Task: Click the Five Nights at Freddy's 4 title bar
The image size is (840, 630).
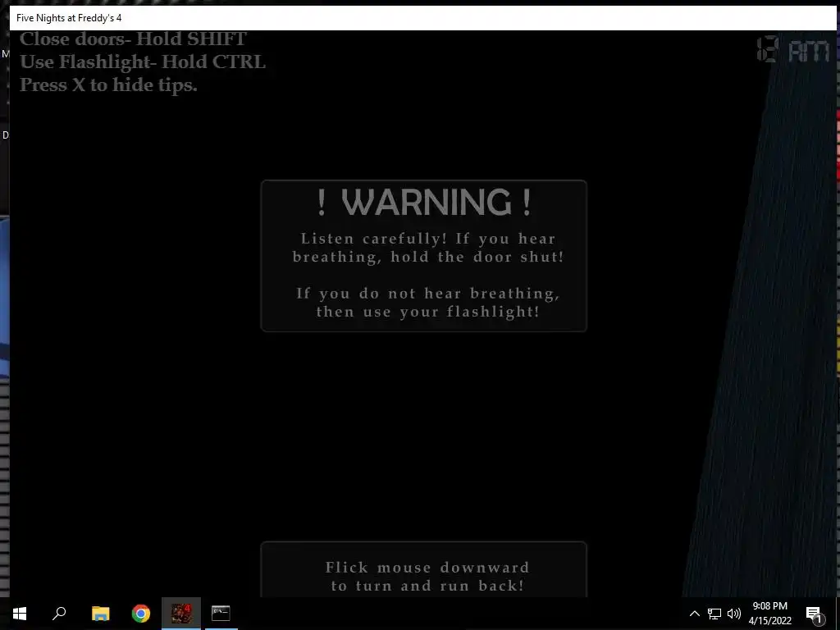Action: pyautogui.click(x=422, y=18)
